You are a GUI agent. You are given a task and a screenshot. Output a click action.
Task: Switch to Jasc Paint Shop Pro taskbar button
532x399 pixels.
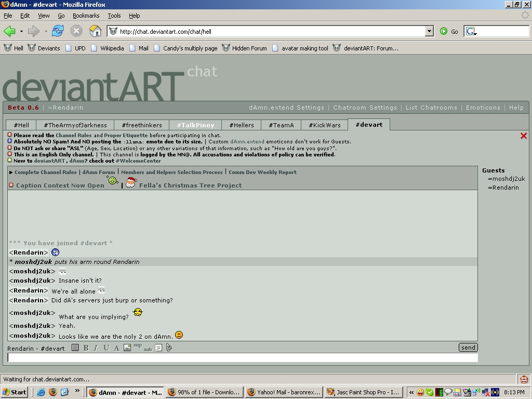coord(364,392)
